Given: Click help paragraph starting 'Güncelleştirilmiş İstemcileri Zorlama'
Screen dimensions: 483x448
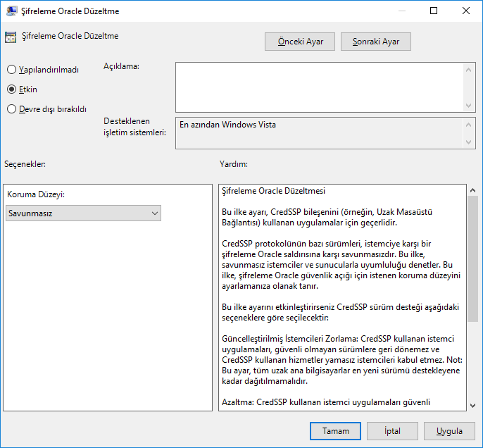Looking at the screenshot, I should point(342,360).
